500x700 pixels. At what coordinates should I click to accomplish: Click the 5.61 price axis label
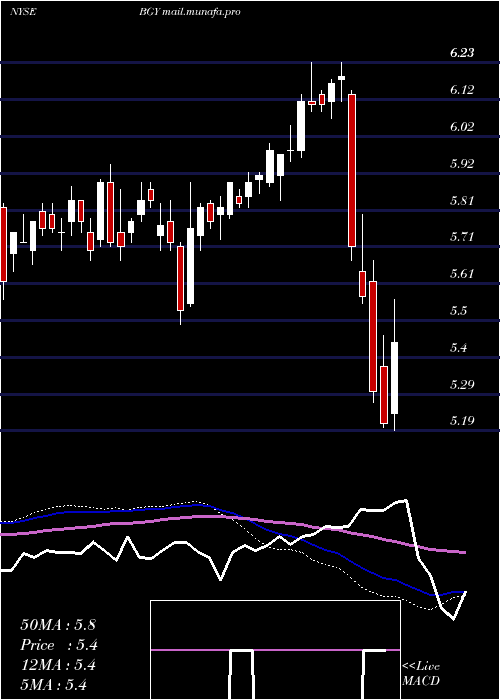click(462, 274)
